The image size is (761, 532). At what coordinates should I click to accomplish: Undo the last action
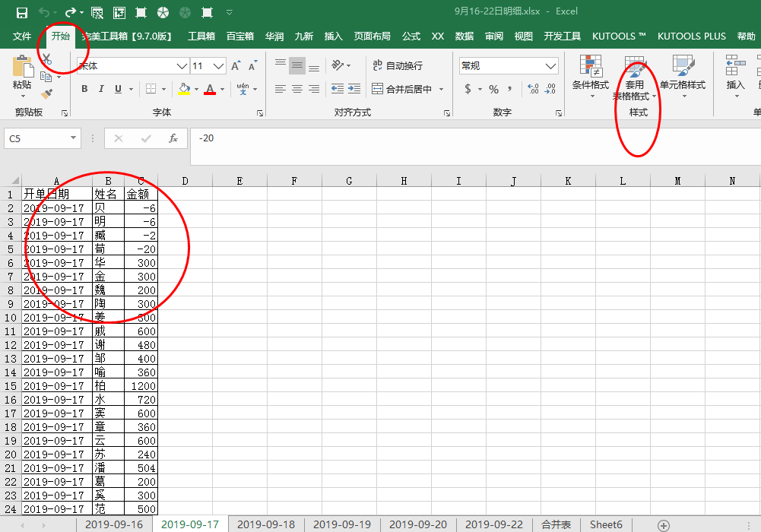click(44, 13)
